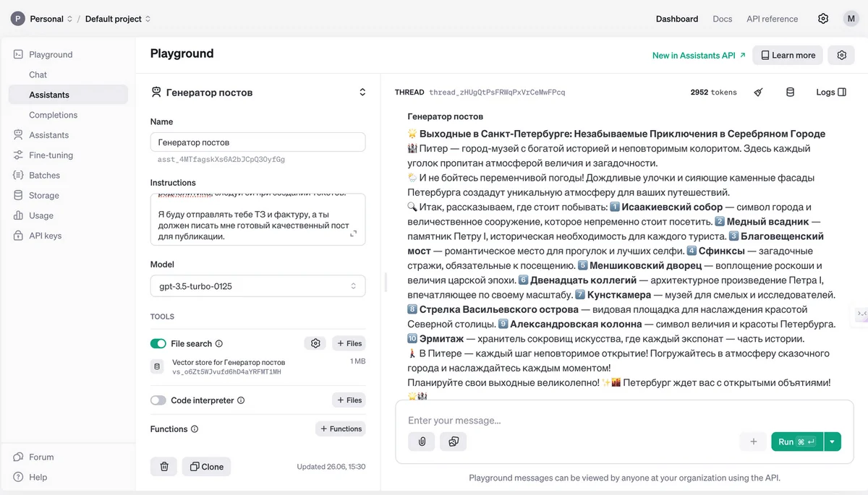This screenshot has height=495, width=868.
Task: Open the New in Assistants API link
Action: (698, 56)
